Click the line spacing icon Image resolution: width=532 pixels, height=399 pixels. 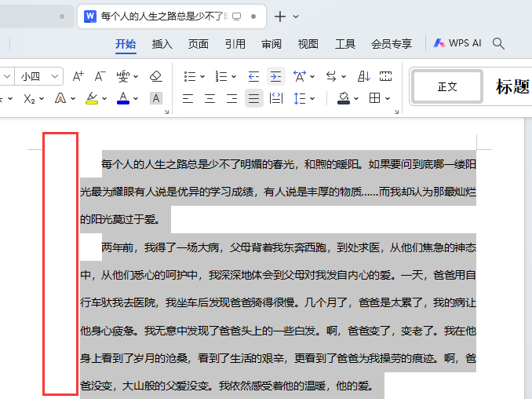point(300,98)
